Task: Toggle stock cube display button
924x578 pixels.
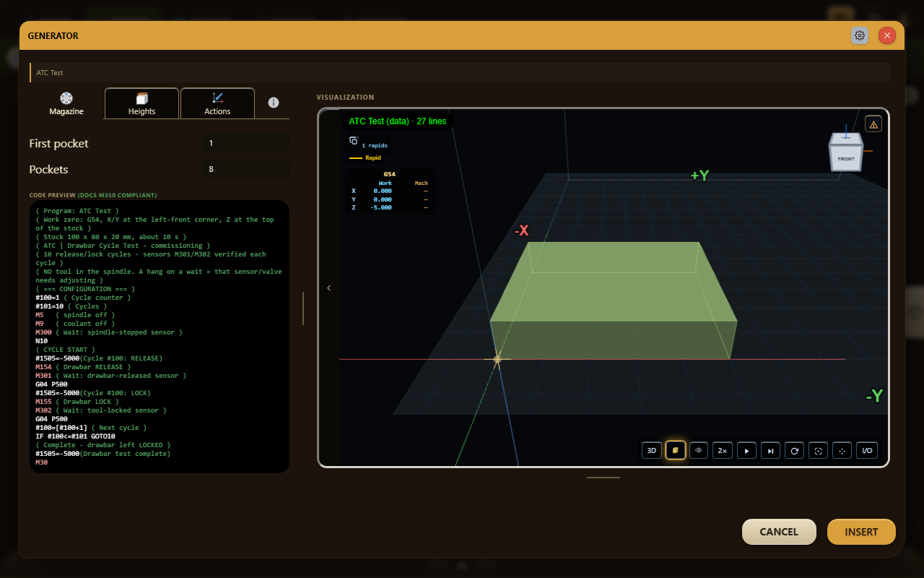Action: [676, 450]
